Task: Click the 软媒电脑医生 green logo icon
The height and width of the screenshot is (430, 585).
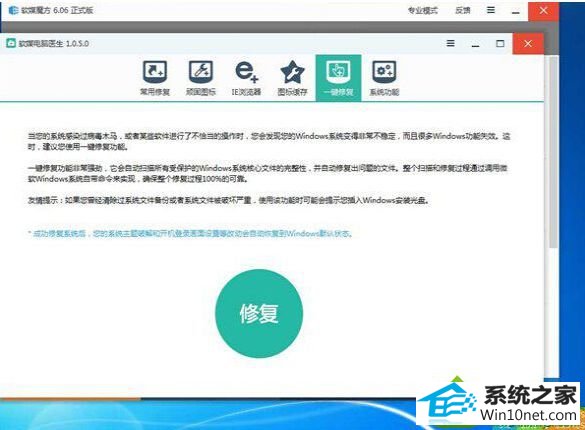Action: point(11,43)
